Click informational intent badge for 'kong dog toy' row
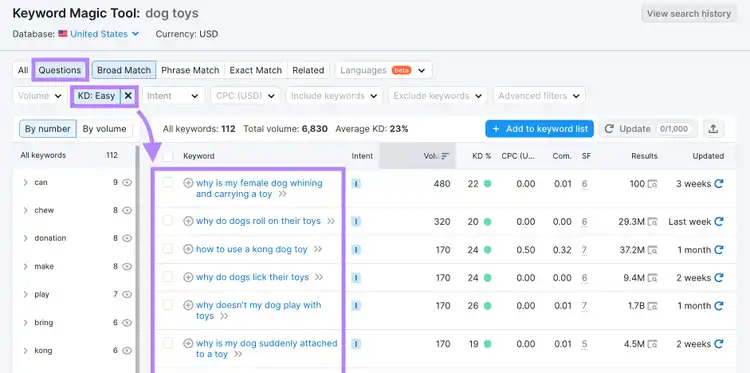 (x=356, y=250)
